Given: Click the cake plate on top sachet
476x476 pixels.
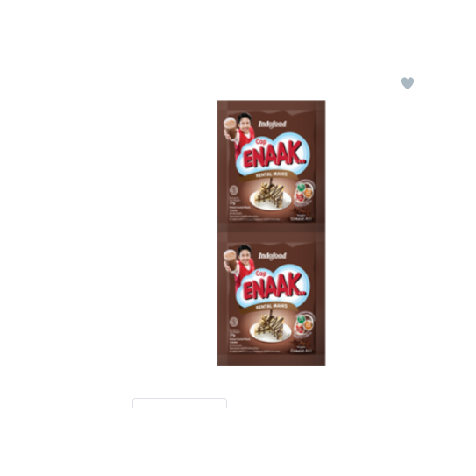Looking at the screenshot, I should pyautogui.click(x=271, y=196).
